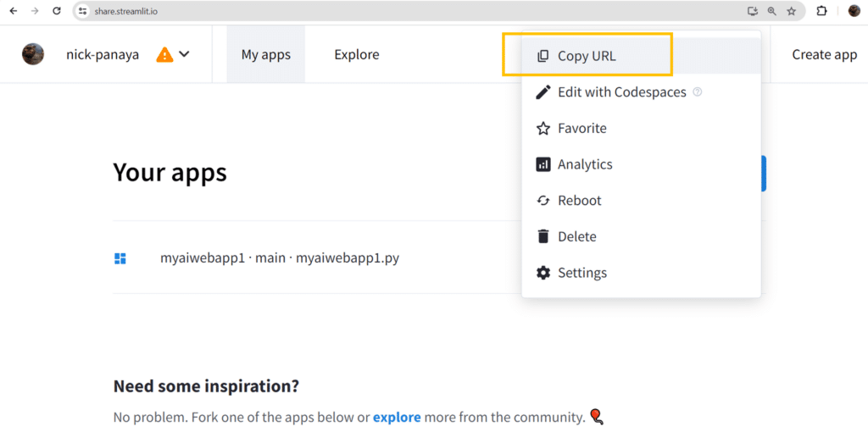The height and width of the screenshot is (432, 868).
Task: Click Create app button
Action: pos(824,54)
